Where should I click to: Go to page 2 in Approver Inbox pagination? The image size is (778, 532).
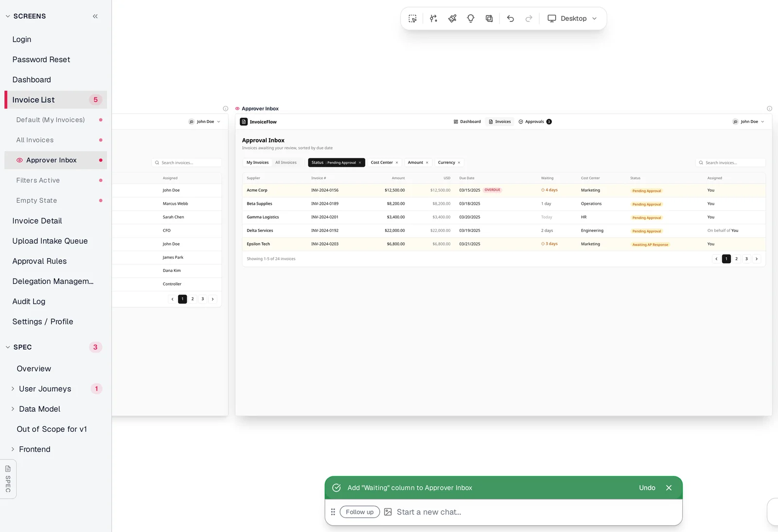coord(737,259)
